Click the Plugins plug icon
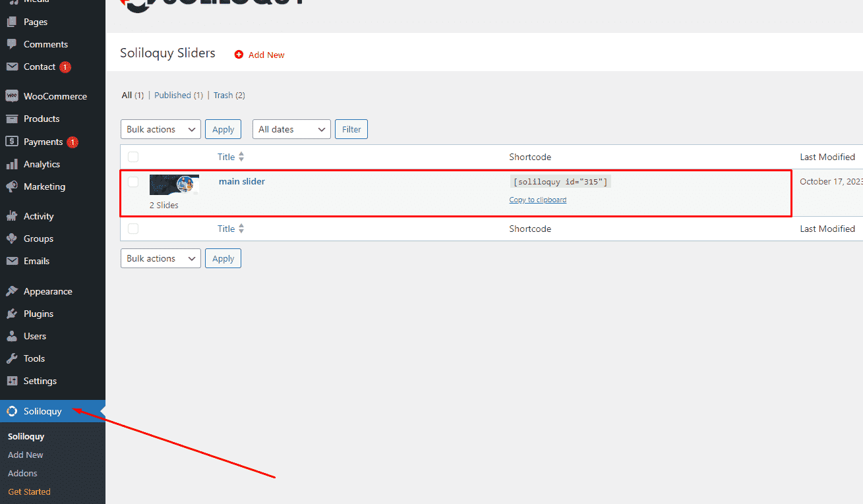This screenshot has height=504, width=863. click(x=11, y=314)
